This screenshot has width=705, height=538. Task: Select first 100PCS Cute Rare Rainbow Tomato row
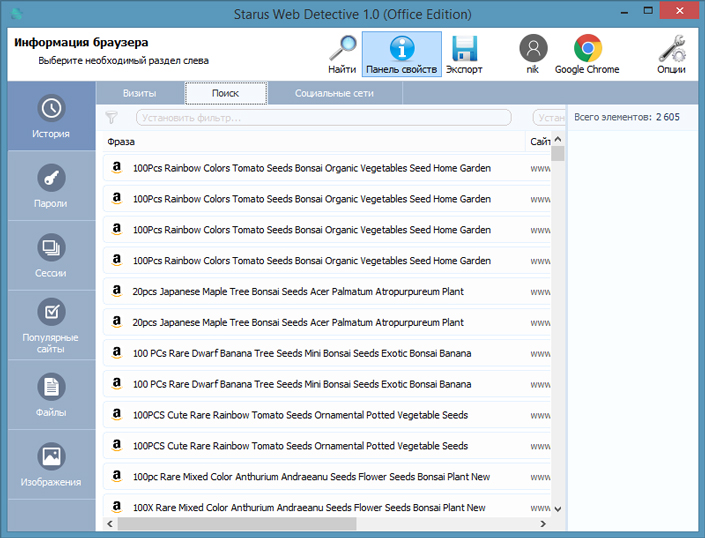[x=327, y=415]
